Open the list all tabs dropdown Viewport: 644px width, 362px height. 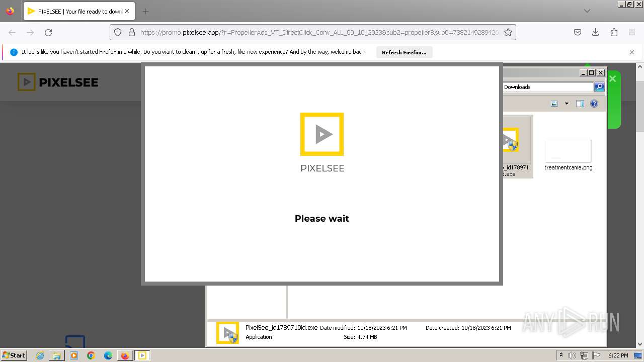(587, 11)
